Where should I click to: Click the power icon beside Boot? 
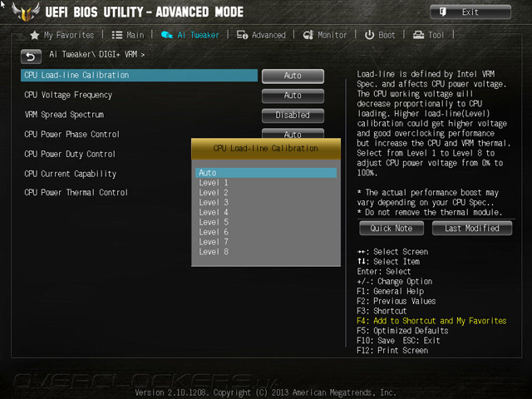pos(369,35)
